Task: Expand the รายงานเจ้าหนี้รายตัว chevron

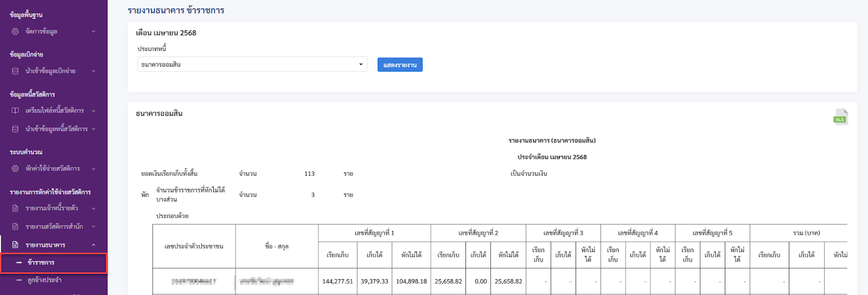Action: click(x=93, y=208)
